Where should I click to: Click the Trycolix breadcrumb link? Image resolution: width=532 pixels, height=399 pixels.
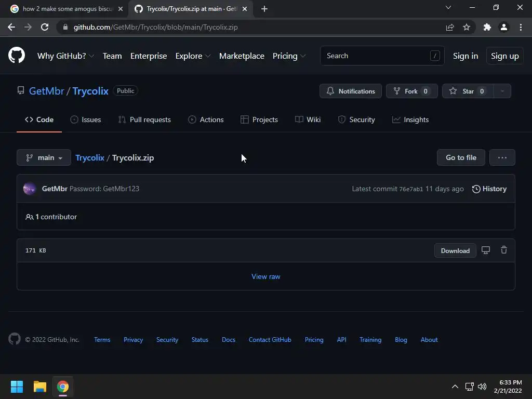89,158
